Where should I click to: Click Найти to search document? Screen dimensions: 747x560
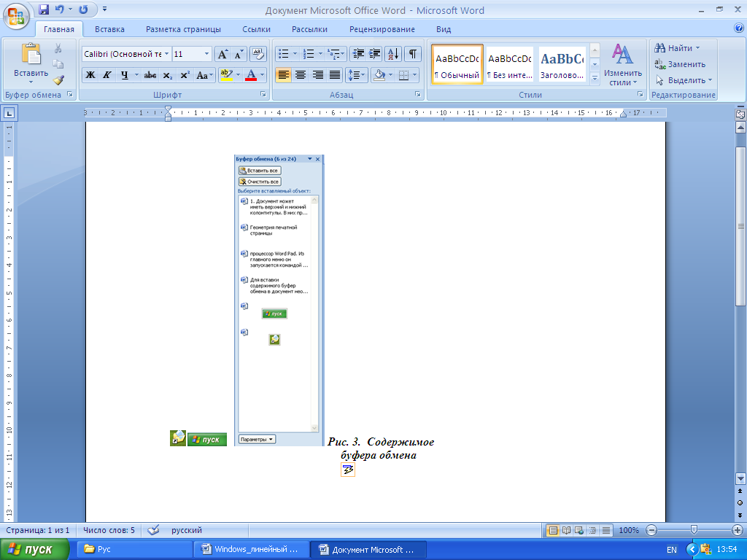tap(676, 48)
